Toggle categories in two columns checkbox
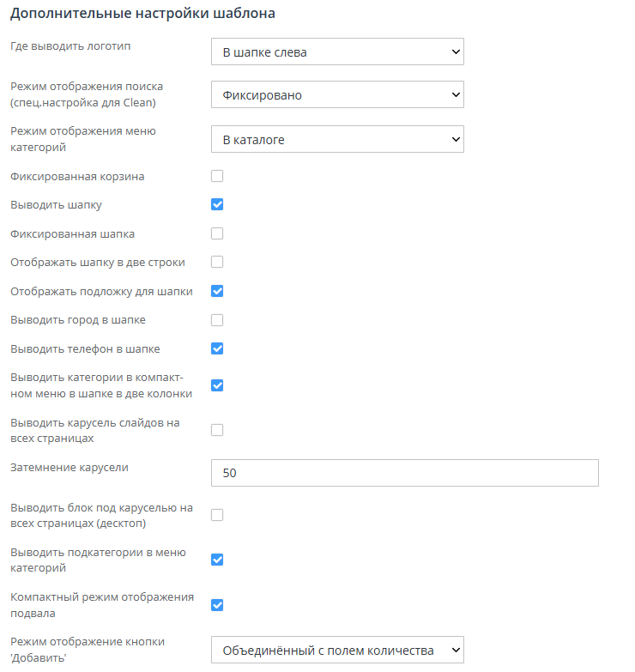 point(217,385)
